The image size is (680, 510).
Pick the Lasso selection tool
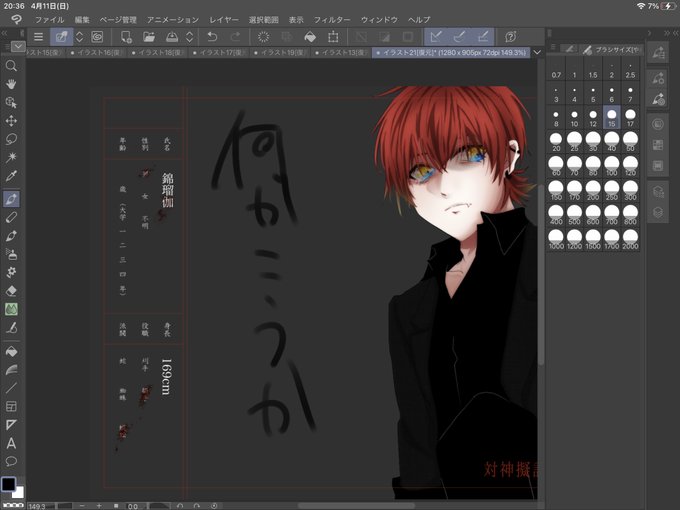(11, 139)
